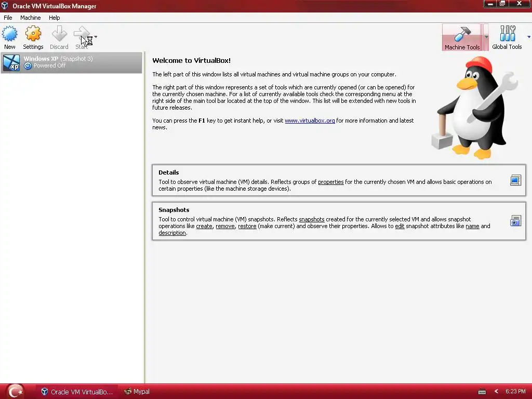532x399 pixels.
Task: Minimize the VirtualBox Manager window
Action: (490, 4)
